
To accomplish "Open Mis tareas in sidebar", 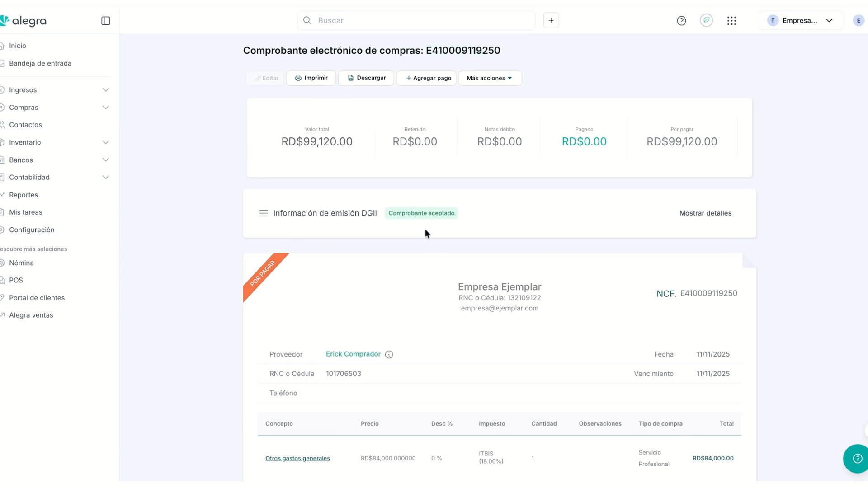I will click(25, 212).
